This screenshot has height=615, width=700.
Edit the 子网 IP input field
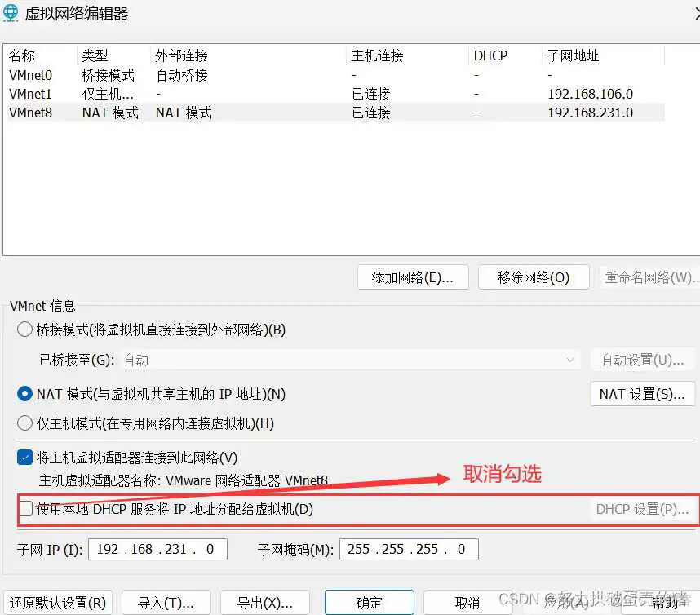click(157, 549)
